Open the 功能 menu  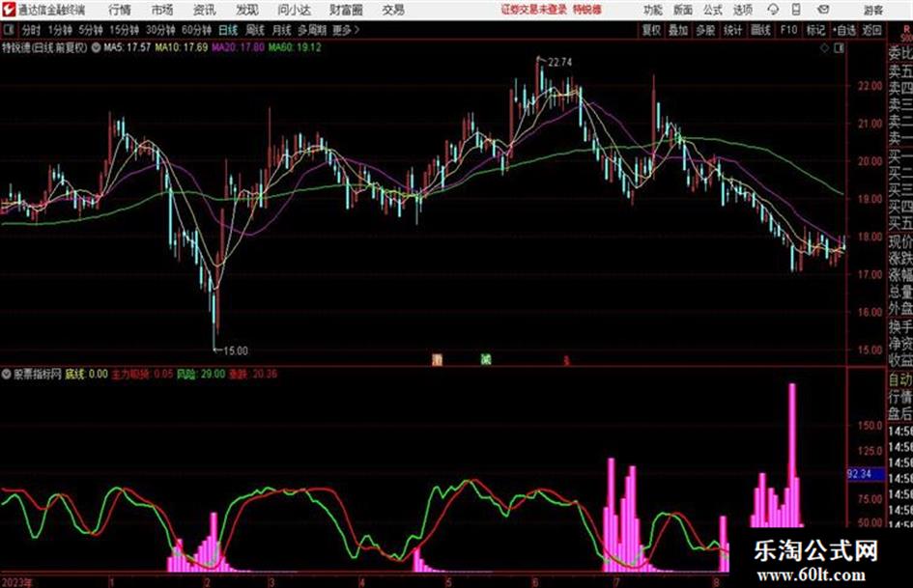[x=653, y=10]
